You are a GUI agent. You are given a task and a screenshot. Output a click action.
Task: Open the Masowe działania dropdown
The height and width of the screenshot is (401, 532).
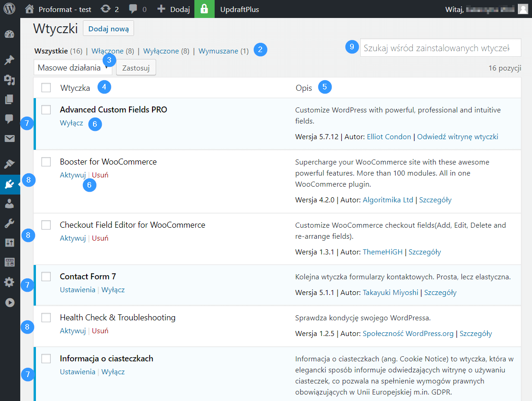(x=73, y=68)
